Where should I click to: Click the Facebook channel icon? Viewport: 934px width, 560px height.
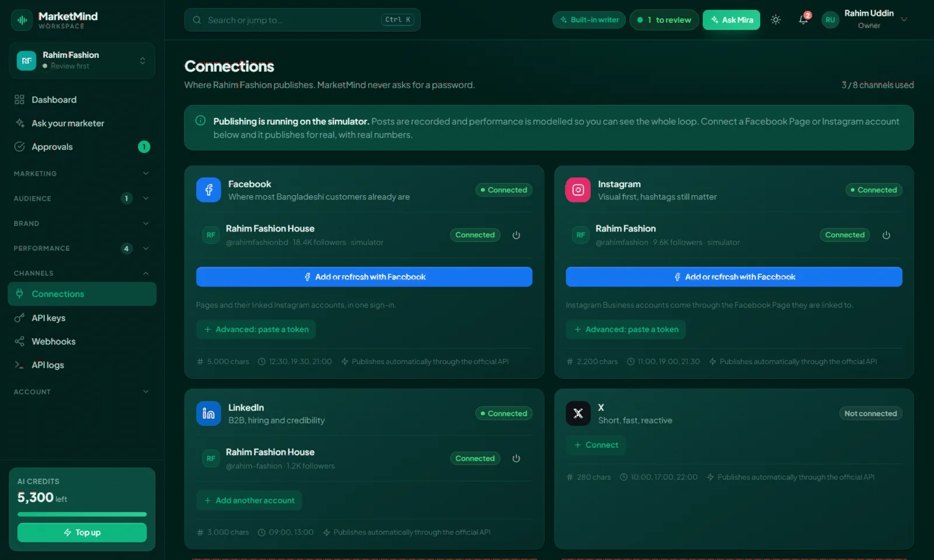point(208,190)
